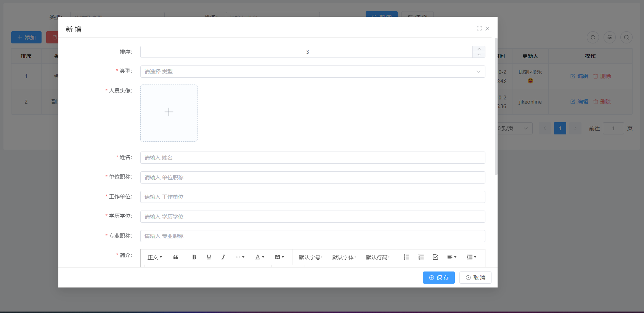Click the 保存 button
Image resolution: width=644 pixels, height=313 pixels.
click(438, 278)
